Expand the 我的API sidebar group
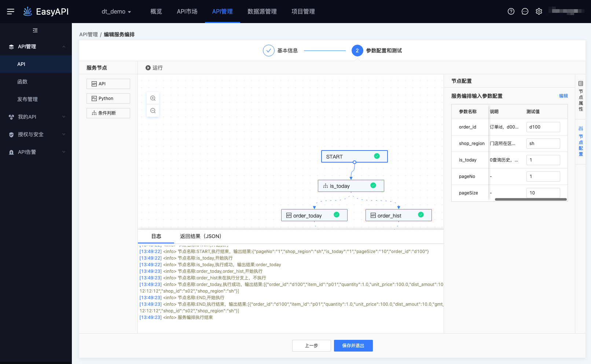Screen dimensions: 591x364 coord(64,117)
